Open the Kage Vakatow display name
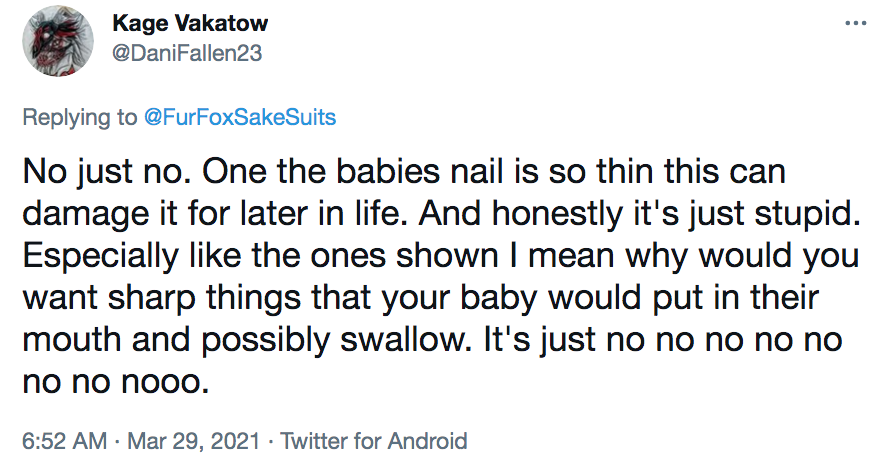Image resolution: width=886 pixels, height=466 pixels. 197,23
